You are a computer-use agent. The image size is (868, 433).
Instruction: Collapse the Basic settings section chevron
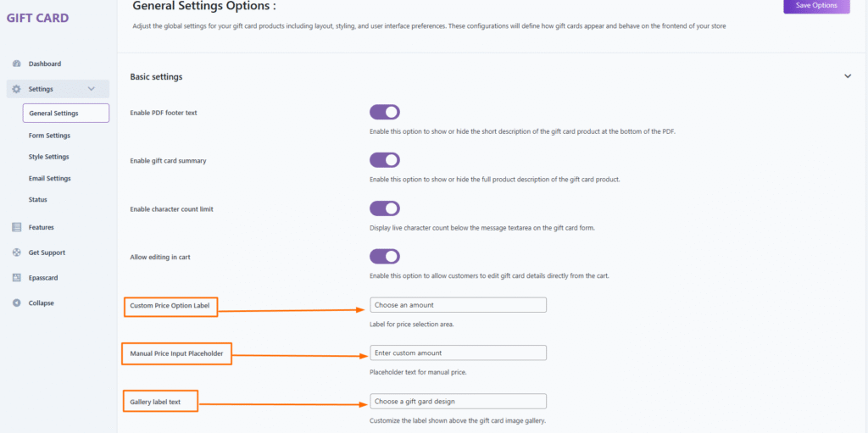pyautogui.click(x=848, y=76)
